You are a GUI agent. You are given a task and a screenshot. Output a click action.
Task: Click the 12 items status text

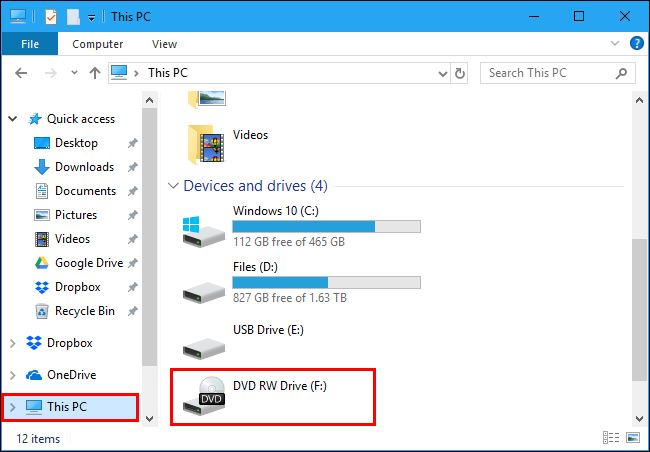coord(38,439)
